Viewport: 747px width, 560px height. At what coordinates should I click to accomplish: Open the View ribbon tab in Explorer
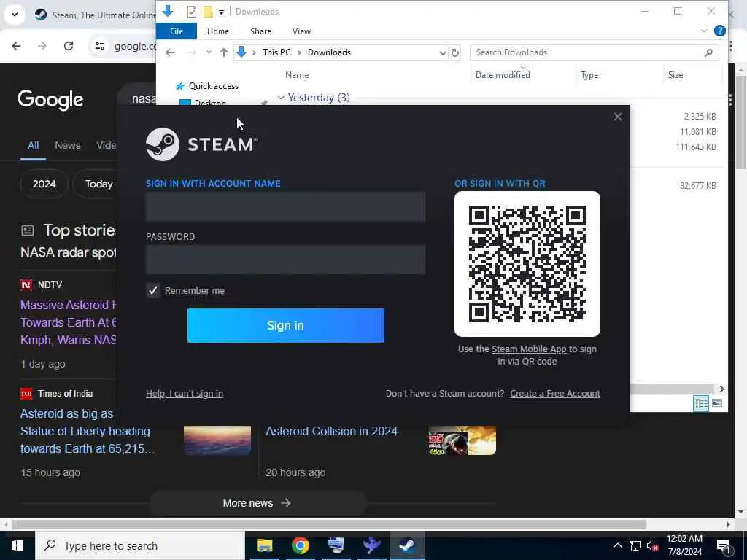click(x=301, y=31)
